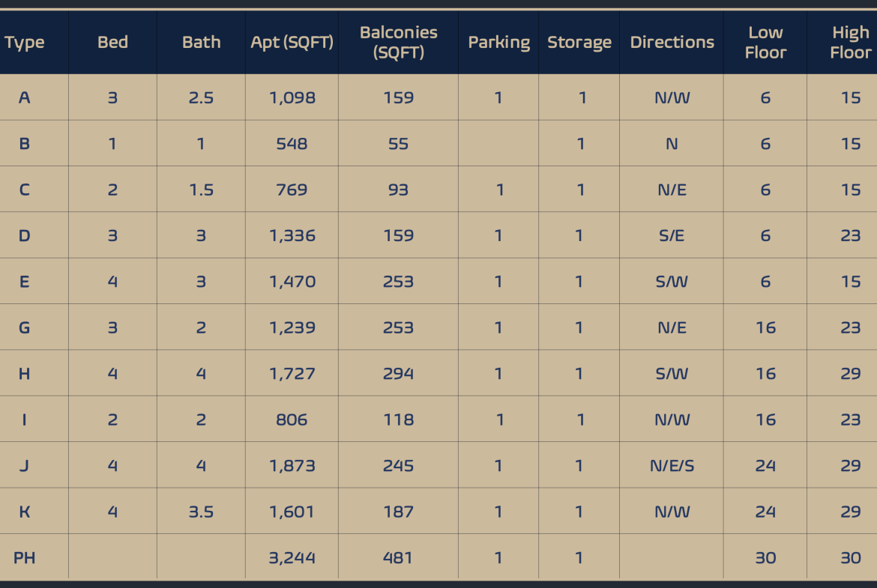Click the Directions column header

(672, 43)
